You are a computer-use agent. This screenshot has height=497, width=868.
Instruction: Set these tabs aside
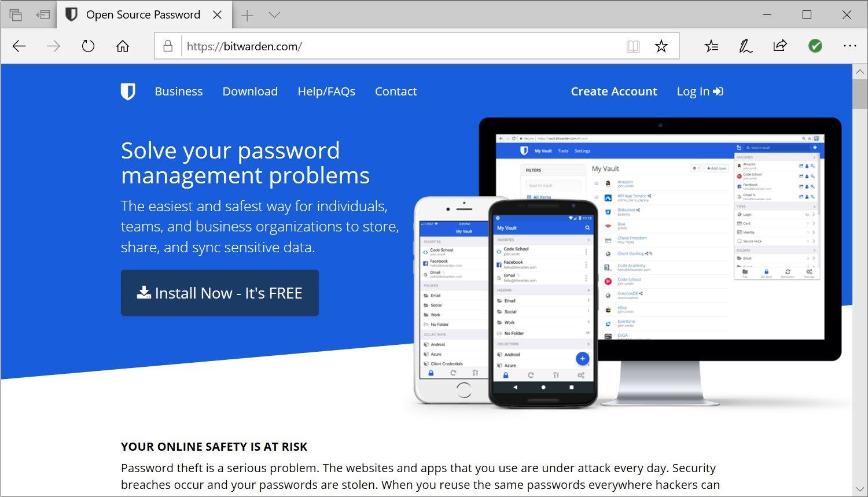coord(43,15)
